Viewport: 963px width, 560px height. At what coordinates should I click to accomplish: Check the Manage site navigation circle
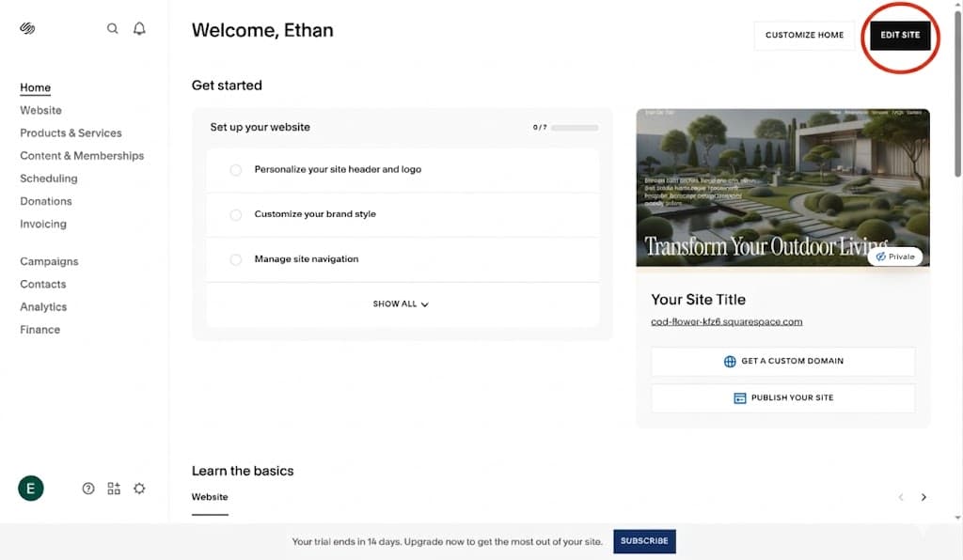pyautogui.click(x=235, y=259)
